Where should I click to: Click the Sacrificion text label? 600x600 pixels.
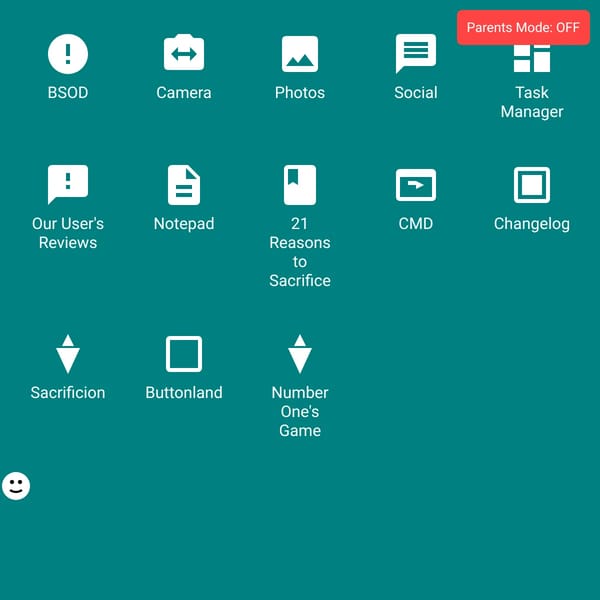[68, 393]
